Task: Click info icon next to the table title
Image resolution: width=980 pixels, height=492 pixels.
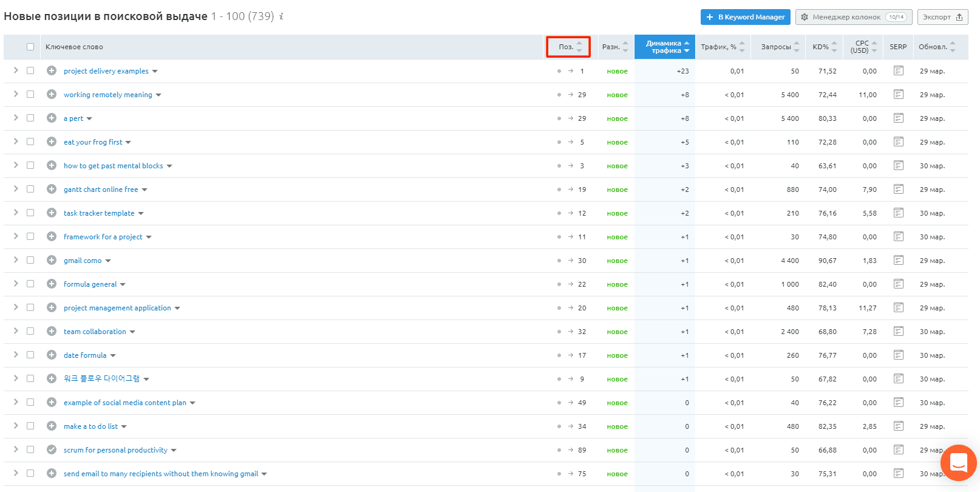Action: (281, 16)
